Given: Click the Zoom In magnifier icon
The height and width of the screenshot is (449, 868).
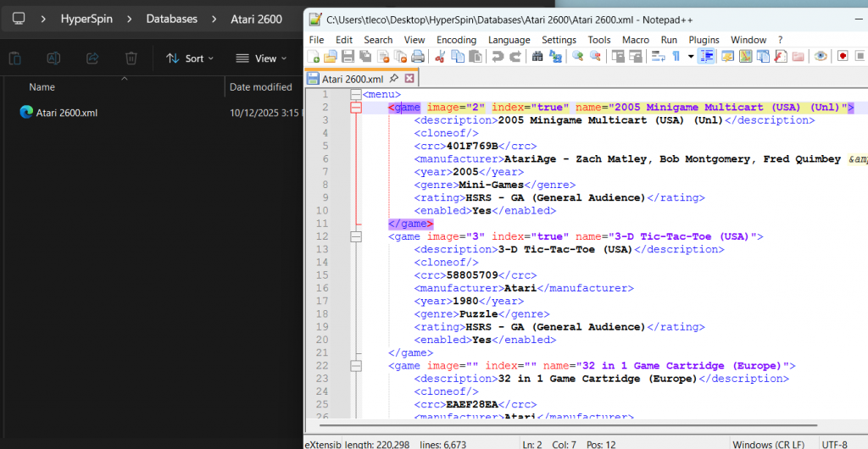Looking at the screenshot, I should [x=578, y=57].
